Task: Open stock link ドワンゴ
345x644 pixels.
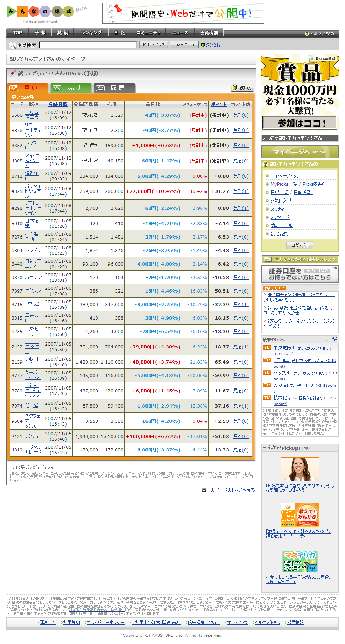Action: [x=33, y=304]
